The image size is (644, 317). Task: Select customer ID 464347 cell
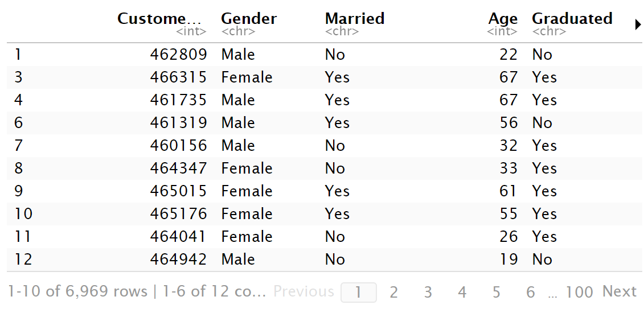coord(179,168)
